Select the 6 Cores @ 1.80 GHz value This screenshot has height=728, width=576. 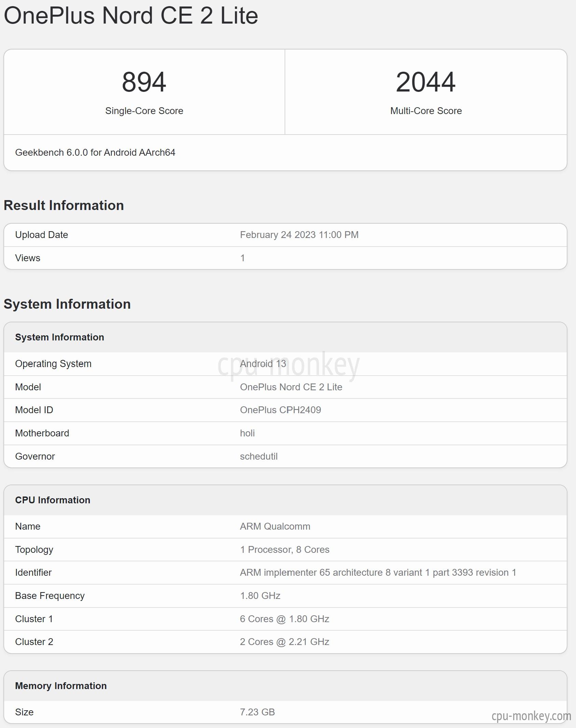285,619
